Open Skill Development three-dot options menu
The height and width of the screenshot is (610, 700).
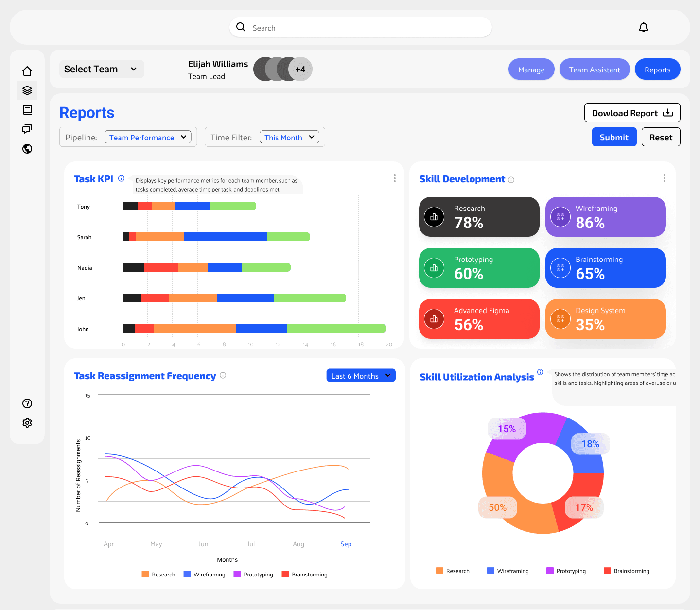point(664,178)
